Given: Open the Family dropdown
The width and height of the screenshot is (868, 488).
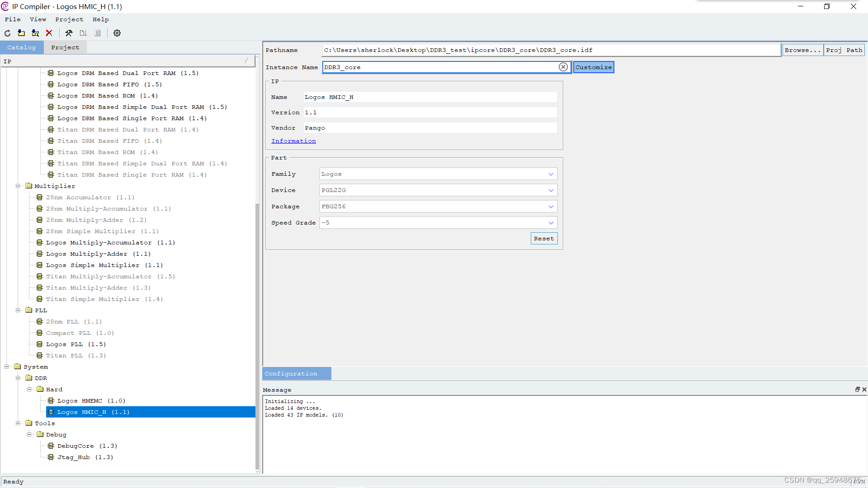Looking at the screenshot, I should coord(551,174).
